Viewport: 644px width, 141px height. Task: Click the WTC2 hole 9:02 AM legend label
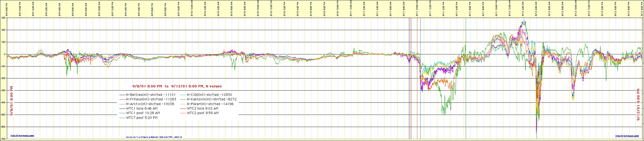203,108
